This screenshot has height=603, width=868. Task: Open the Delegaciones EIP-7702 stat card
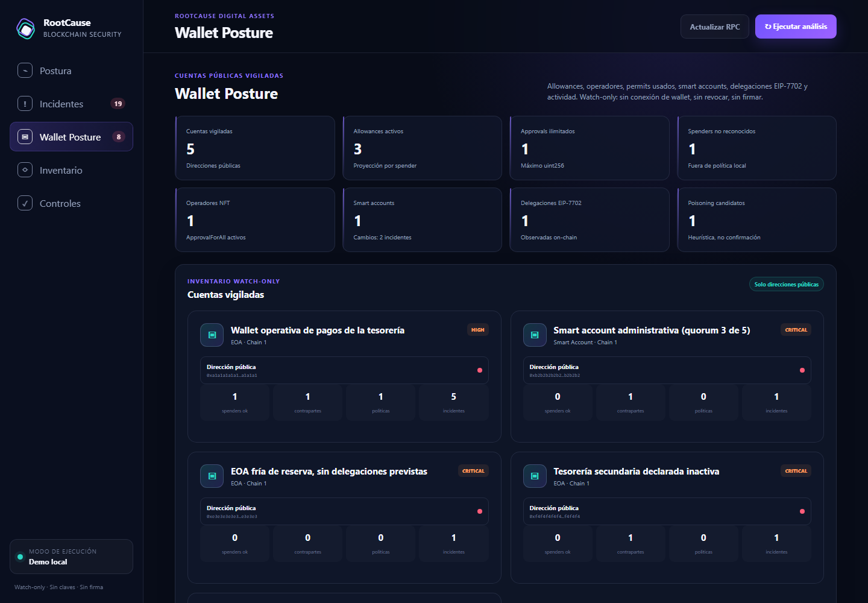tap(590, 220)
